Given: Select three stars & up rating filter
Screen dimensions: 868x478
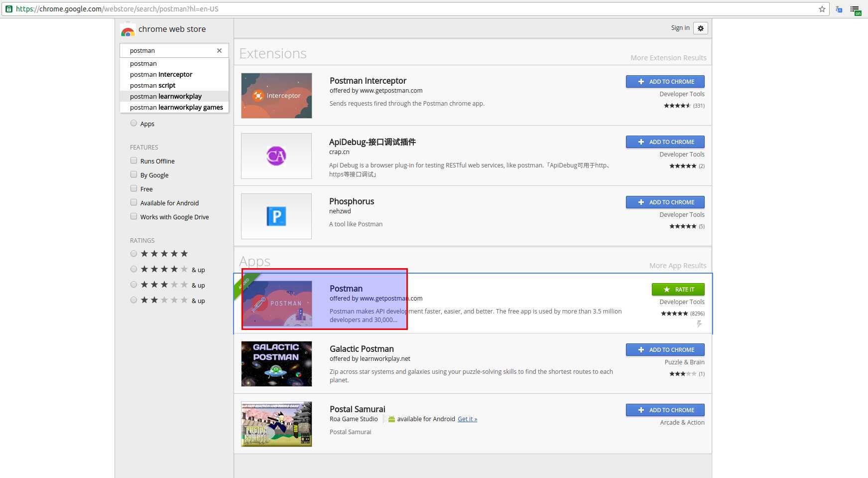Looking at the screenshot, I should 133,285.
